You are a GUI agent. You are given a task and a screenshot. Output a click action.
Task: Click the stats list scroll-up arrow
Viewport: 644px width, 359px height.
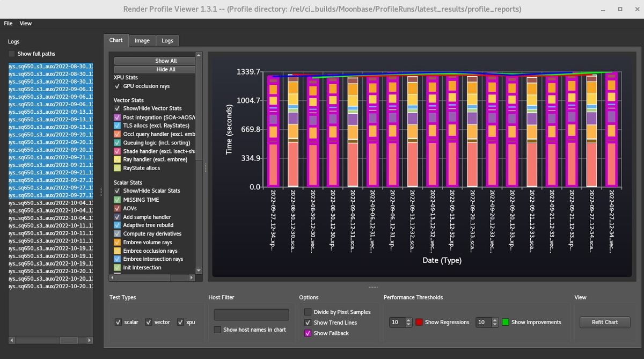199,55
